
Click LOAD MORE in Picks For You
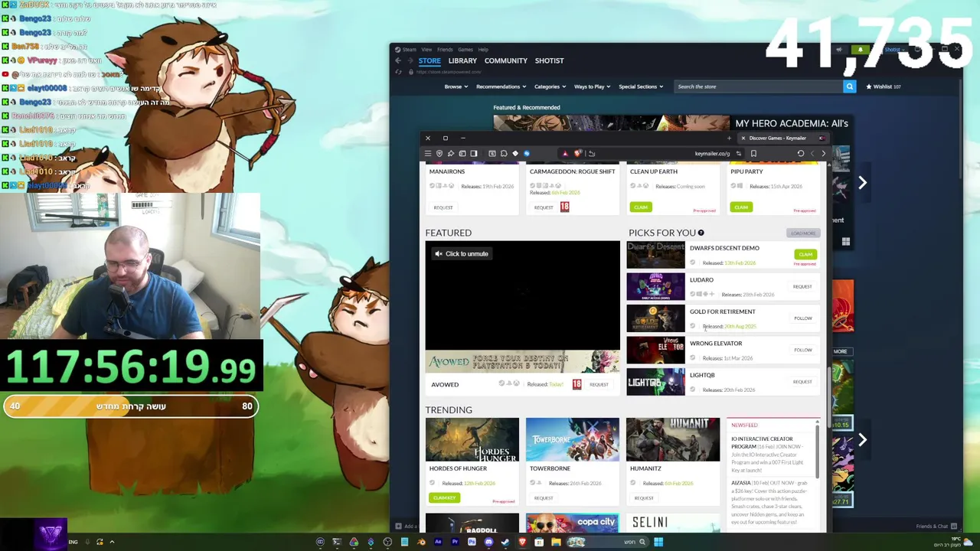[x=803, y=233]
